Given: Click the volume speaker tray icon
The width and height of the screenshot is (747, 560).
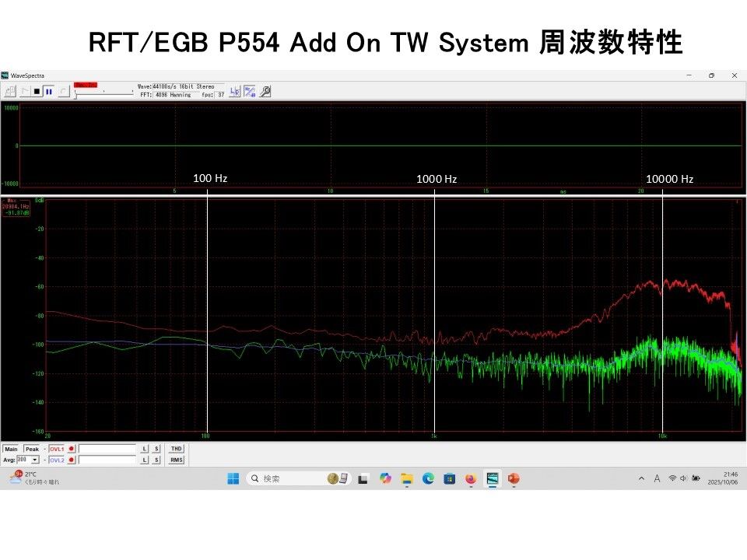Looking at the screenshot, I should pyautogui.click(x=683, y=478).
